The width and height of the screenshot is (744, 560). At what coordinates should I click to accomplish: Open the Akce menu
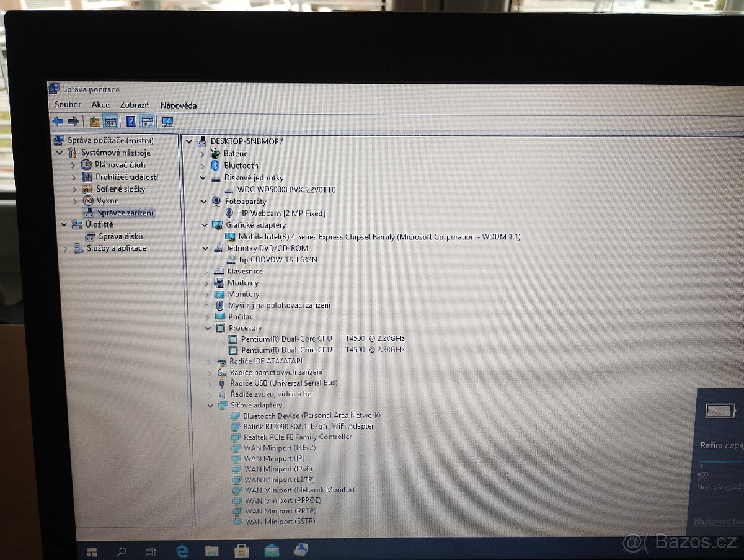pyautogui.click(x=100, y=105)
